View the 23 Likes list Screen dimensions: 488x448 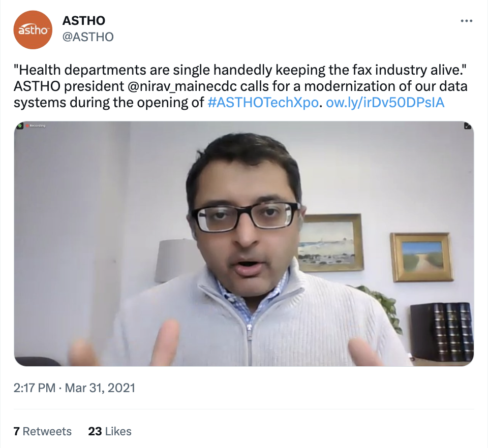(x=110, y=431)
